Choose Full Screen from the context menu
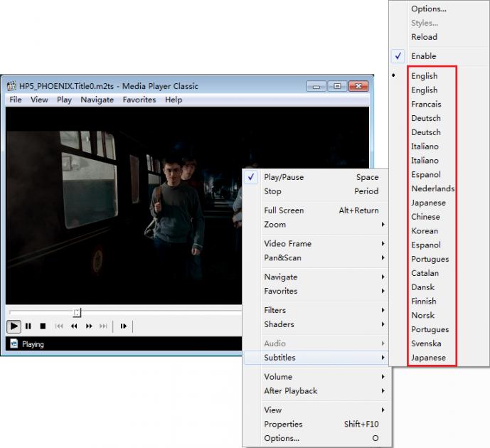 [x=316, y=210]
